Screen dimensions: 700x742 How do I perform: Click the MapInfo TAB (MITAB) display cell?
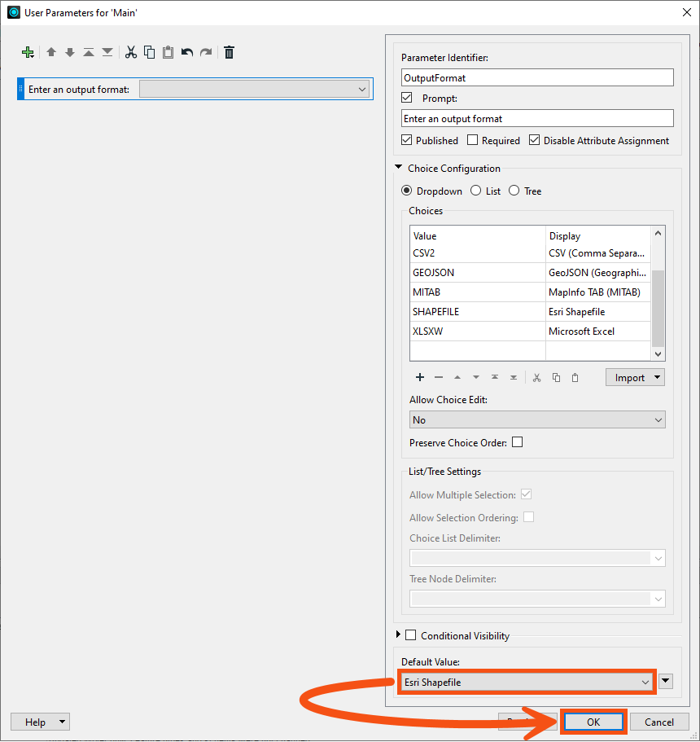pyautogui.click(x=598, y=292)
